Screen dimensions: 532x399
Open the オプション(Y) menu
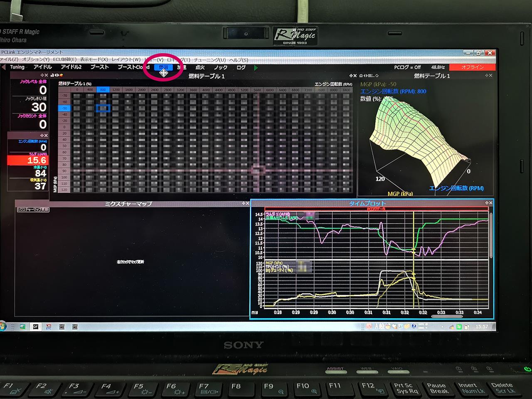[x=36, y=59]
